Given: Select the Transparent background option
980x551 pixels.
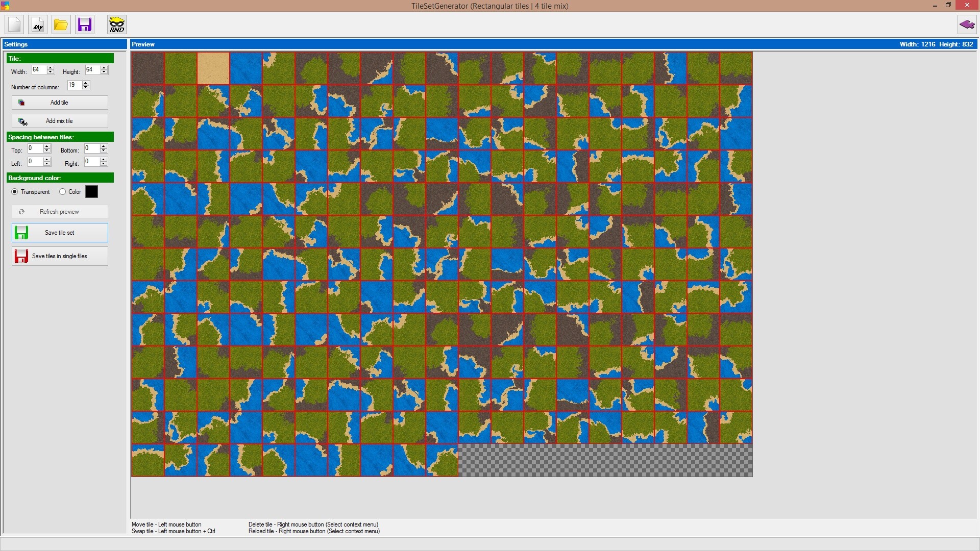Looking at the screenshot, I should pos(15,192).
